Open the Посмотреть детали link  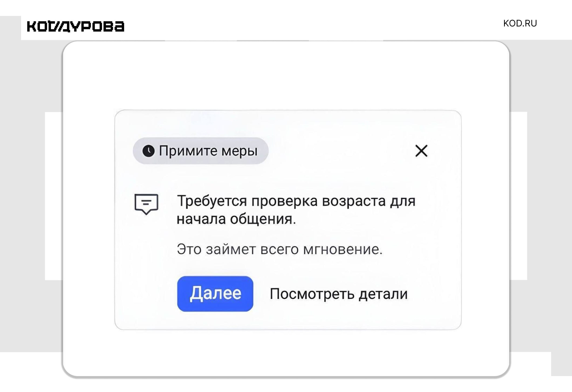338,294
